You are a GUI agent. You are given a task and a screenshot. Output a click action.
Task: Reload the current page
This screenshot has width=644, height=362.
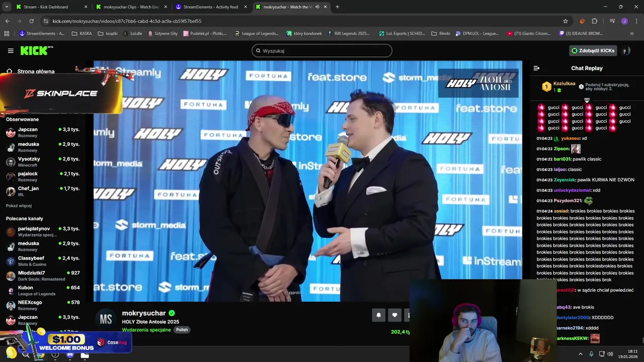click(31, 21)
